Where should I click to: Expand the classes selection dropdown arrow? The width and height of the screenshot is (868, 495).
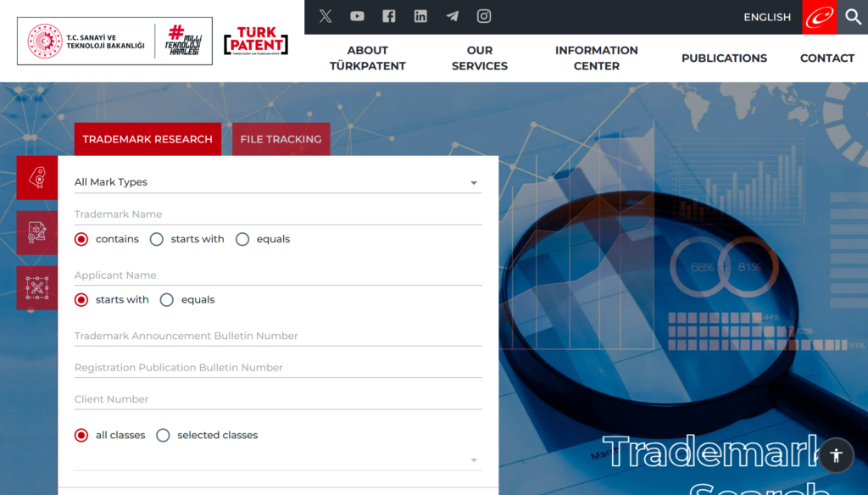point(474,460)
